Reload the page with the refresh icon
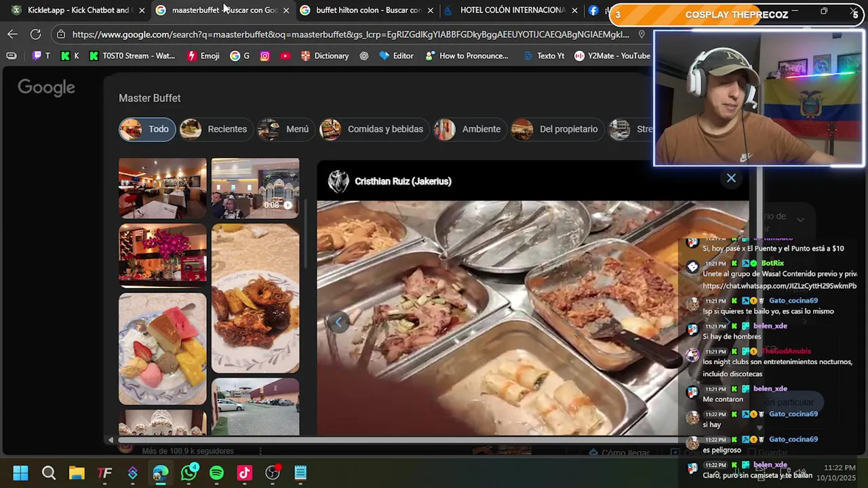 (36, 34)
